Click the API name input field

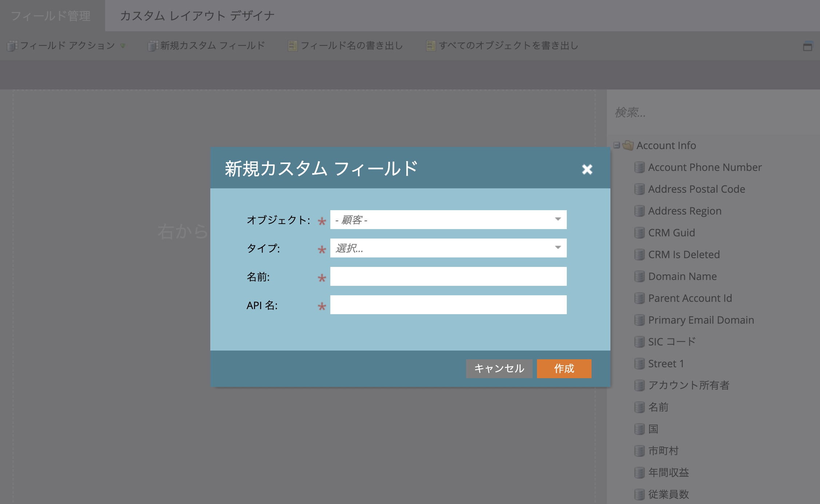coord(448,305)
